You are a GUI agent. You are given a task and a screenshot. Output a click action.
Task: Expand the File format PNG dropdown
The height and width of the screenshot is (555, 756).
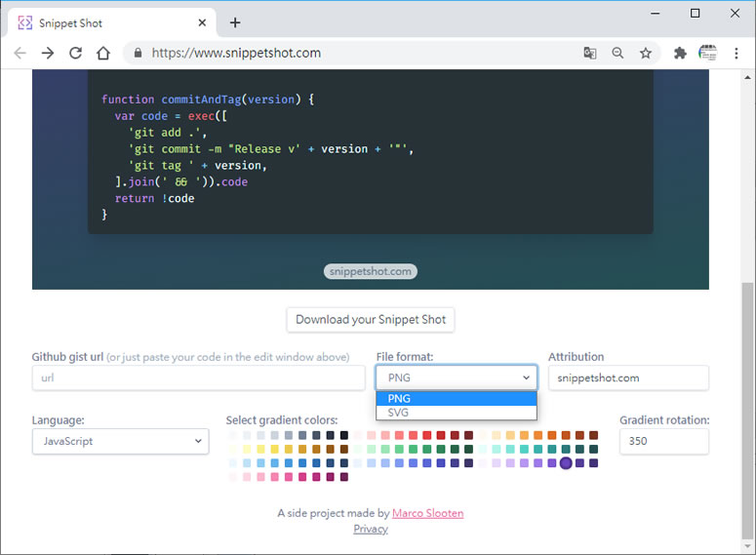457,377
